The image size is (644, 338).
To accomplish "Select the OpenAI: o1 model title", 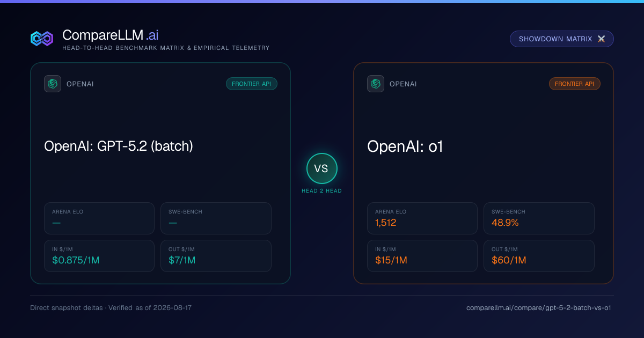I will point(405,146).
